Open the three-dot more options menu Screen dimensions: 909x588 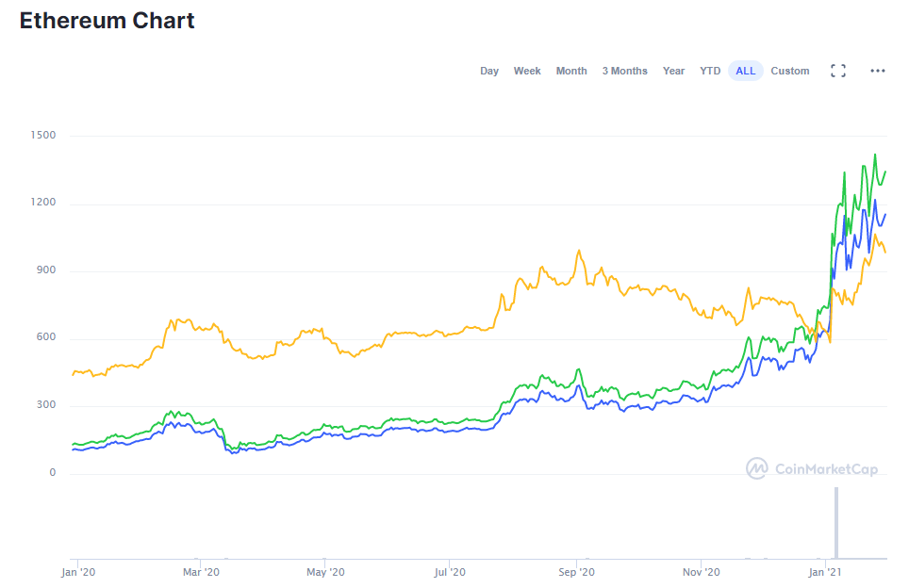point(877,71)
